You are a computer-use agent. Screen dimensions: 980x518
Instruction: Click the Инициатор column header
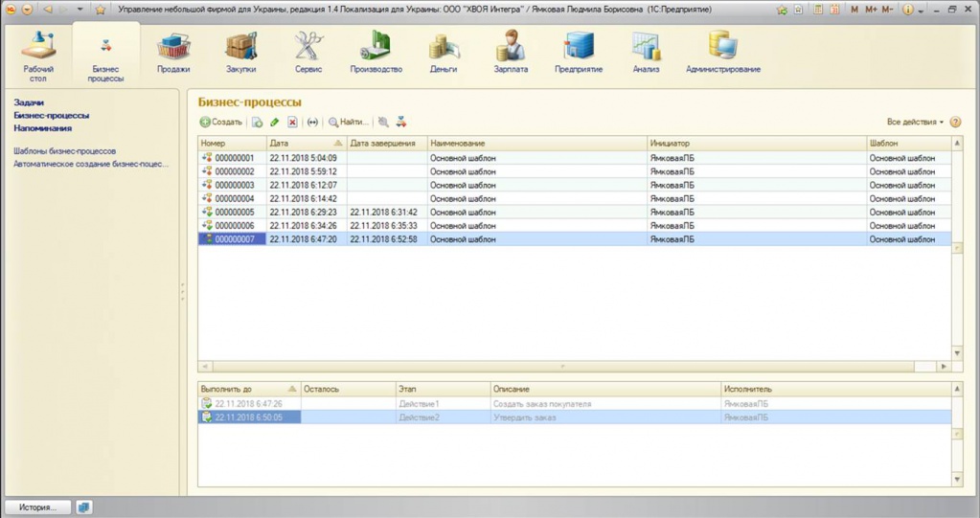[x=757, y=143]
